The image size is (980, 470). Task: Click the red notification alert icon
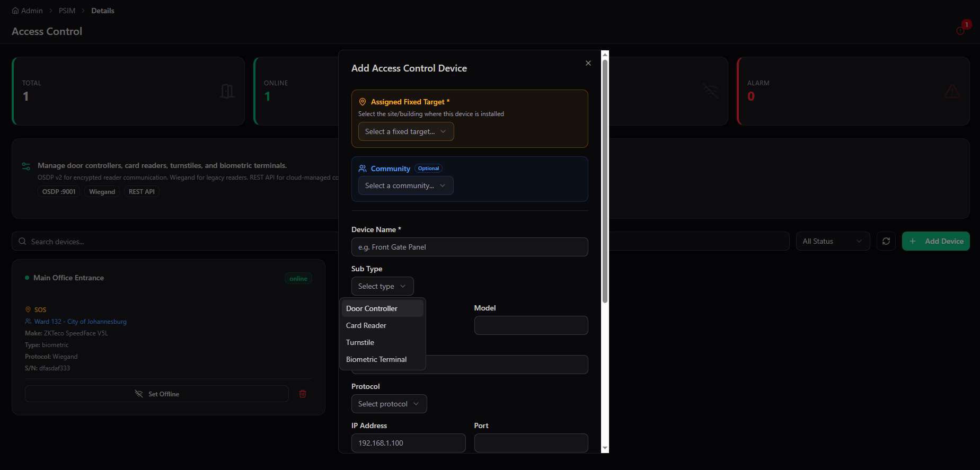(960, 30)
